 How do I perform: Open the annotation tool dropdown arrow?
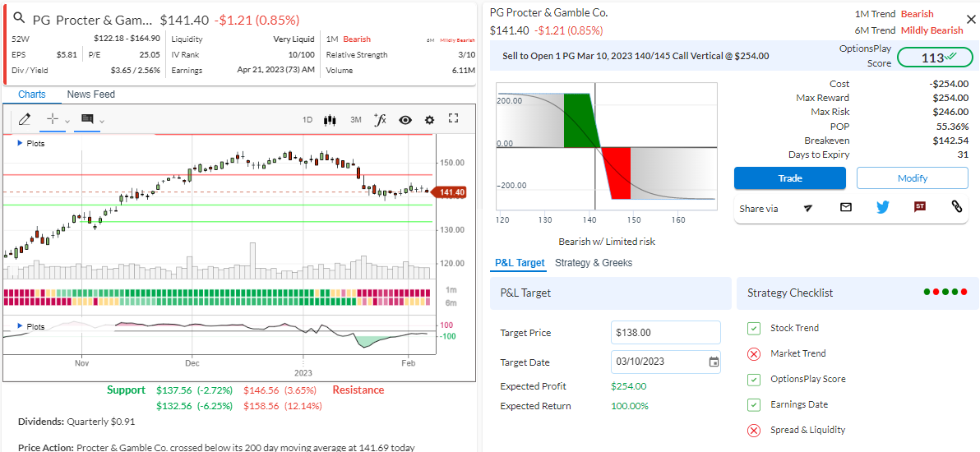[102, 121]
